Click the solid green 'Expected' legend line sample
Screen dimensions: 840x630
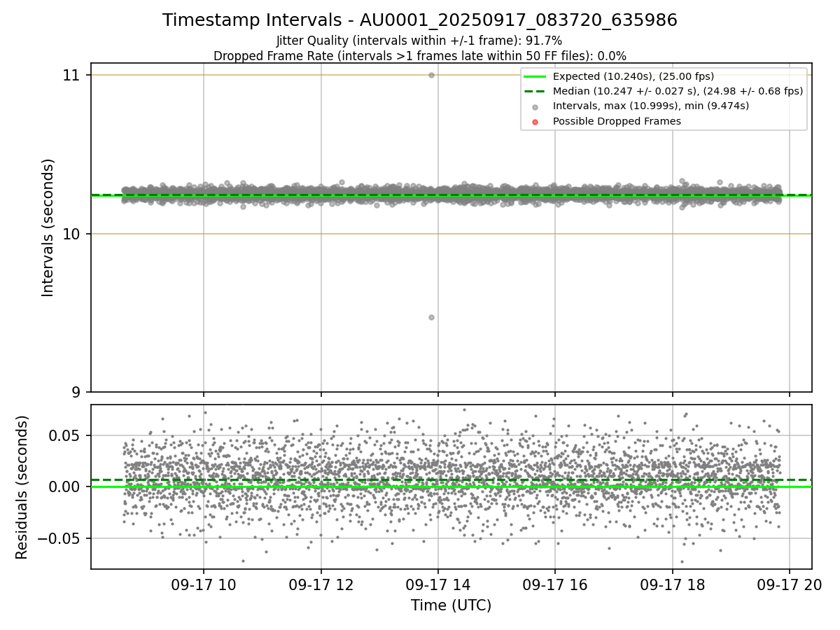[x=535, y=76]
